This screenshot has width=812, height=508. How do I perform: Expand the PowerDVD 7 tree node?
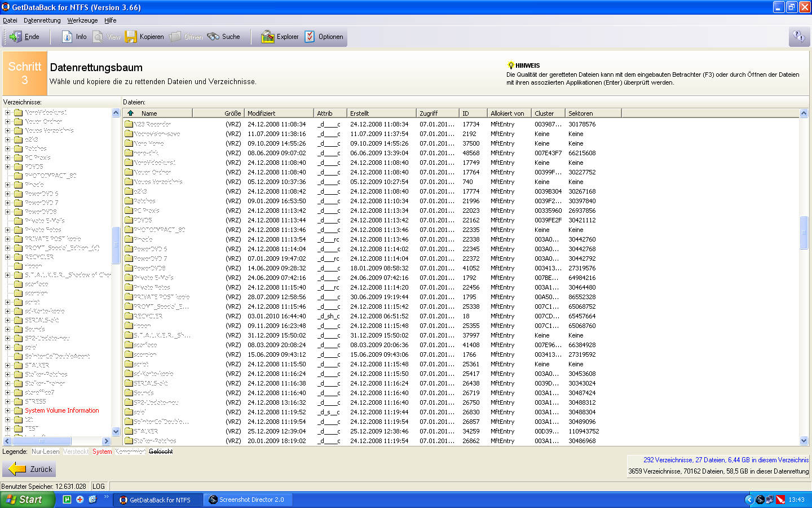pos(7,203)
